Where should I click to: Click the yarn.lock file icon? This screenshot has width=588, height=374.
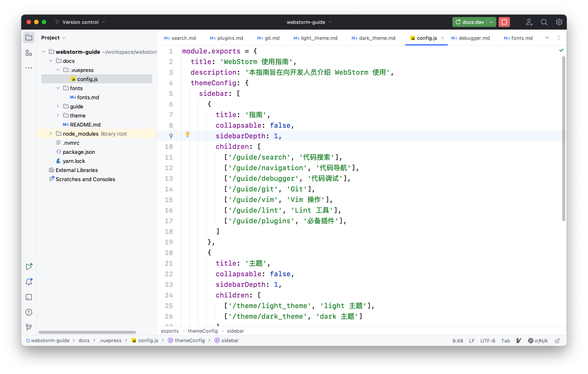[59, 161]
